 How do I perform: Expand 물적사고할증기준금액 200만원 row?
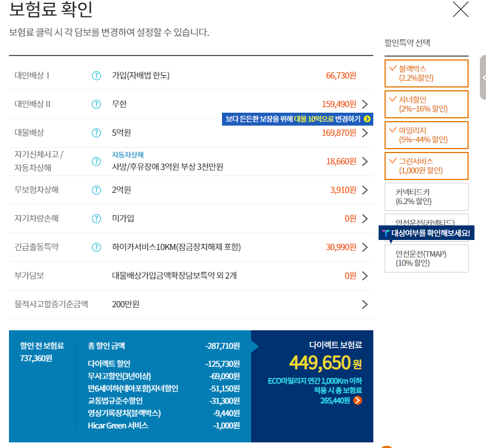(365, 304)
